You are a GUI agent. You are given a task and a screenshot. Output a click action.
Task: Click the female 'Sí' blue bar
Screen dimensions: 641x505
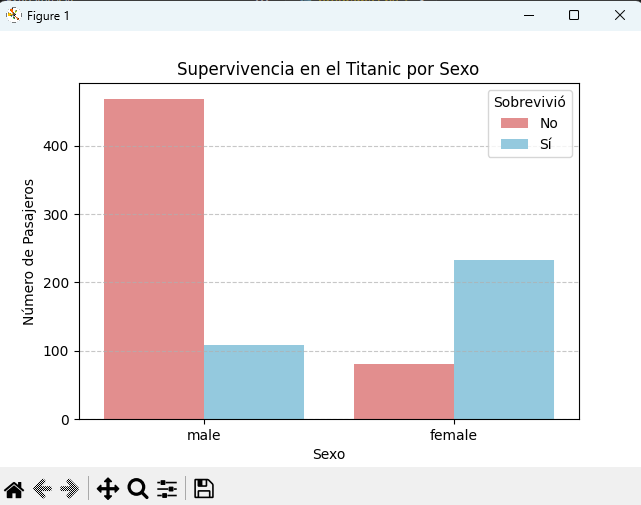(x=503, y=339)
